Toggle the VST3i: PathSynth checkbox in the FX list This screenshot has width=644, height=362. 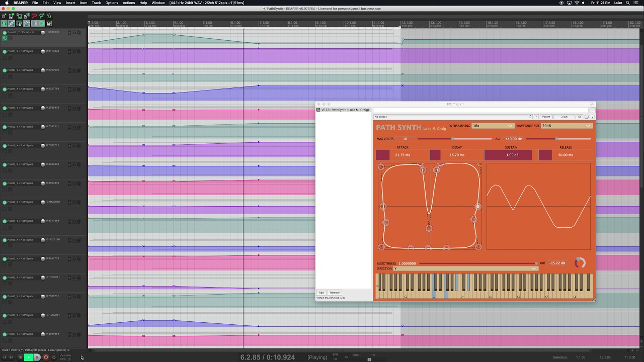[x=318, y=110]
